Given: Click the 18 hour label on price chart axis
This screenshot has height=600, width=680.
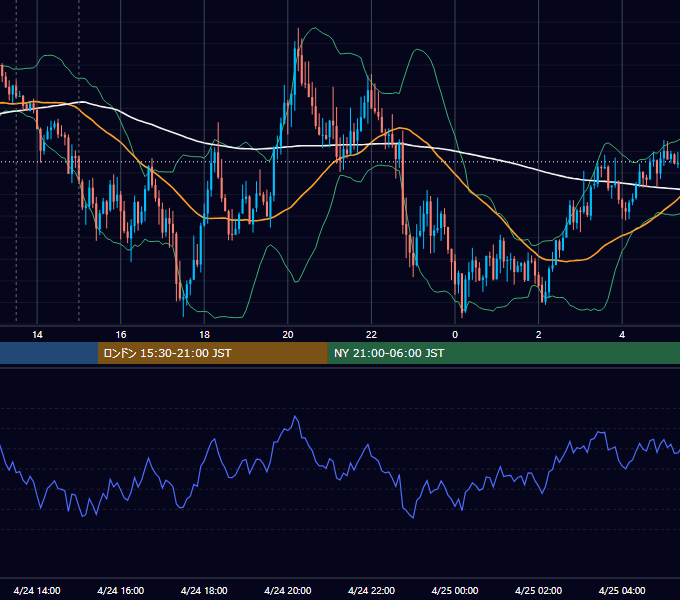Looking at the screenshot, I should click(x=204, y=335).
